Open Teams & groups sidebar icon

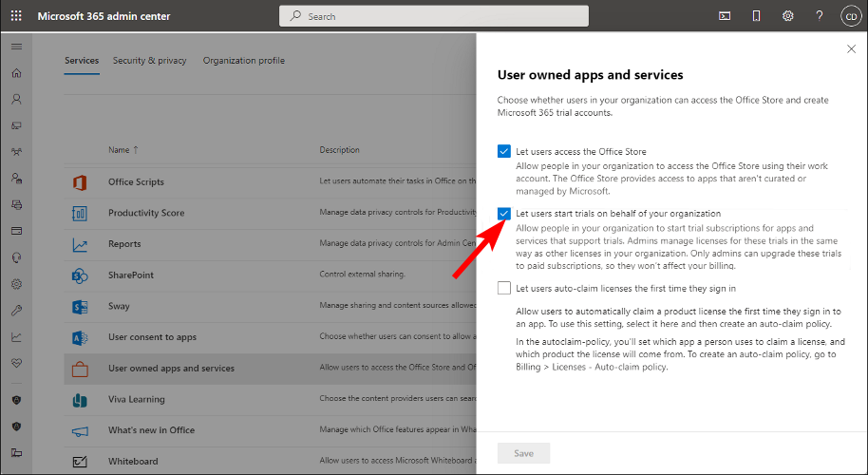(16, 152)
